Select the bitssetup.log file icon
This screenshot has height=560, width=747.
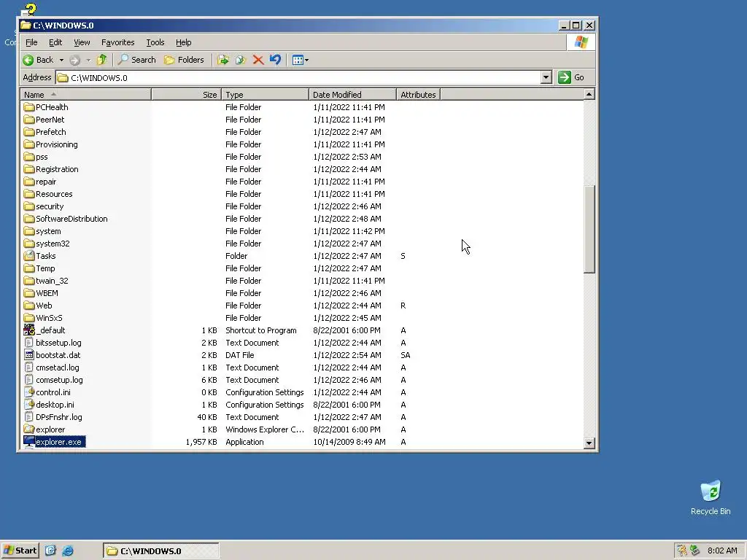[x=29, y=343]
